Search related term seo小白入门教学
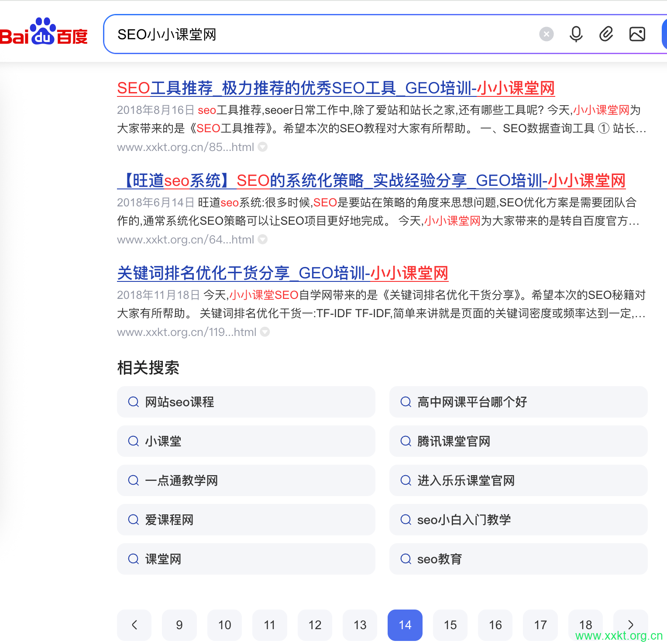This screenshot has height=644, width=667. coord(519,520)
